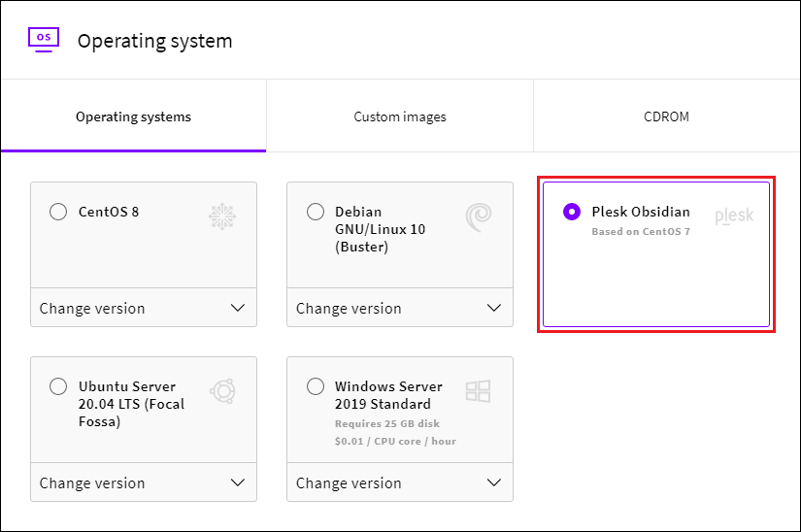Image resolution: width=801 pixels, height=532 pixels.
Task: Expand Change version dropdown under Ubuntu Server
Action: coord(144,482)
